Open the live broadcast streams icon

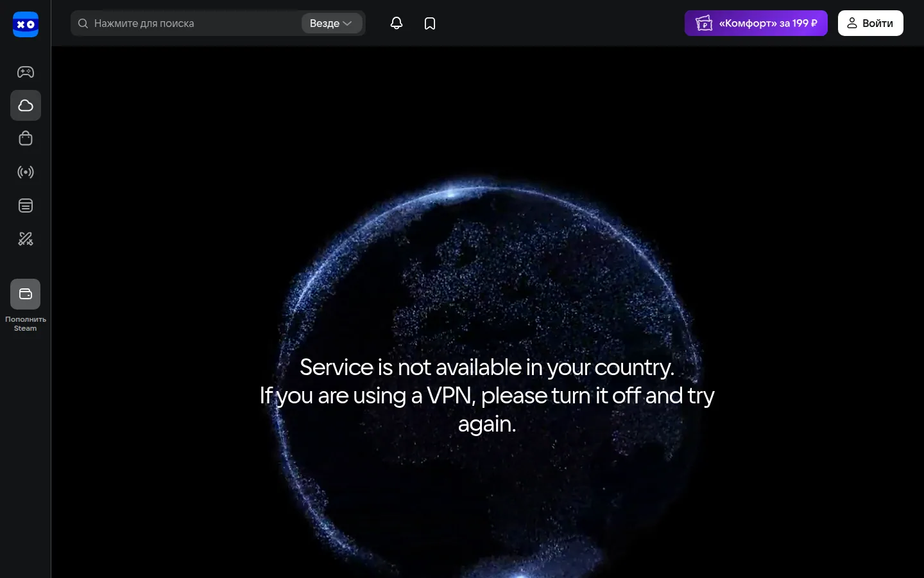(26, 172)
